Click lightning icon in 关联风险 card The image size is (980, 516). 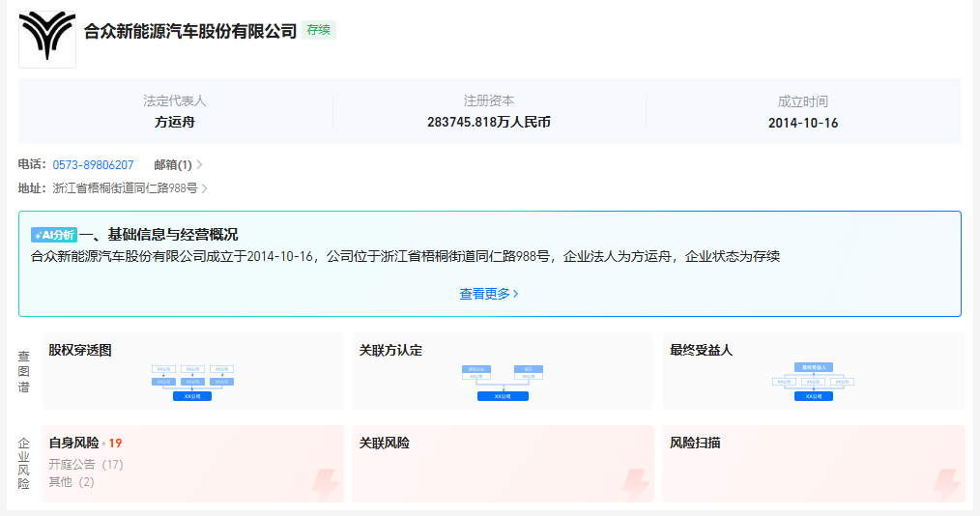point(636,485)
